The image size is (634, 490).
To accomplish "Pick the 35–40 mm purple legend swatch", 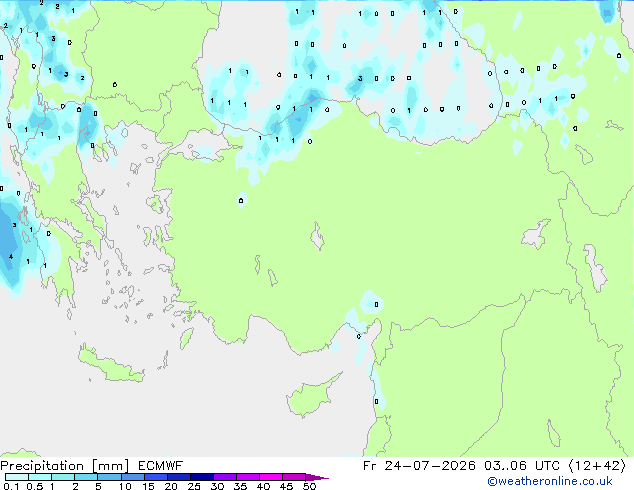I will [248, 477].
